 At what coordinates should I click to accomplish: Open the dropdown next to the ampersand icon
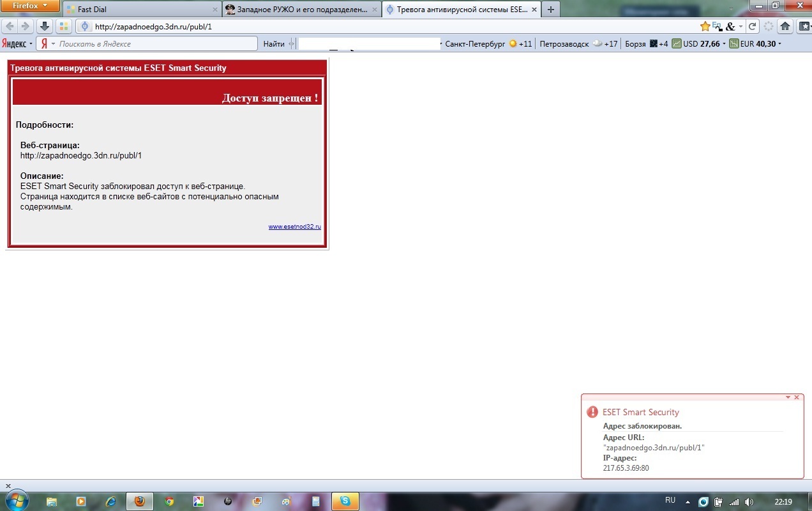pos(741,27)
